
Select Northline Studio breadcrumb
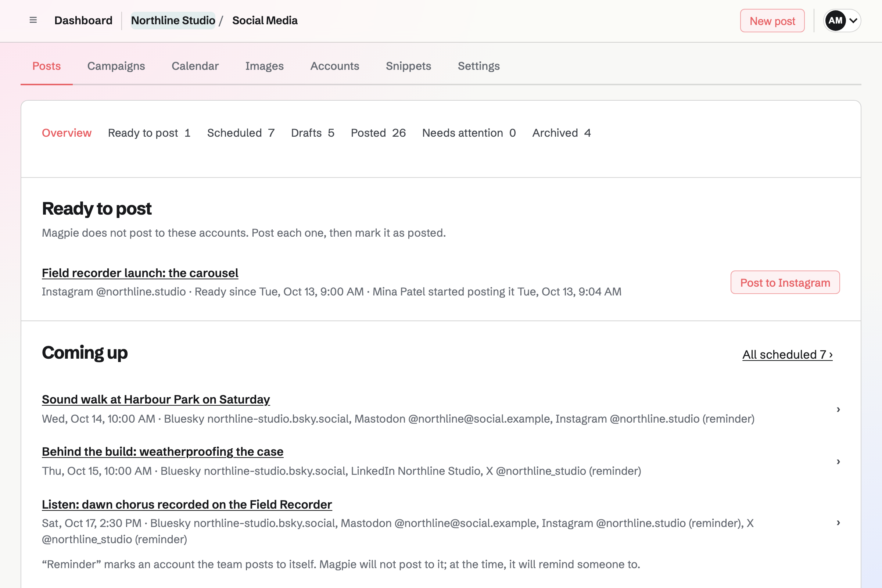(x=173, y=20)
